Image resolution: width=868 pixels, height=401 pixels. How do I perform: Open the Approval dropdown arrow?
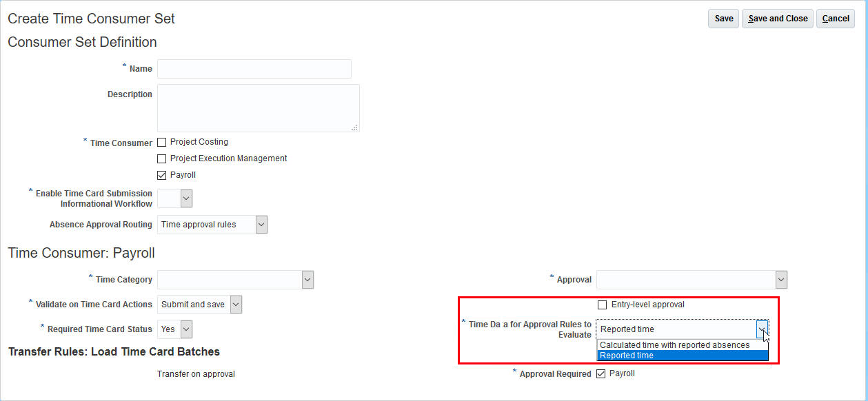click(x=780, y=280)
